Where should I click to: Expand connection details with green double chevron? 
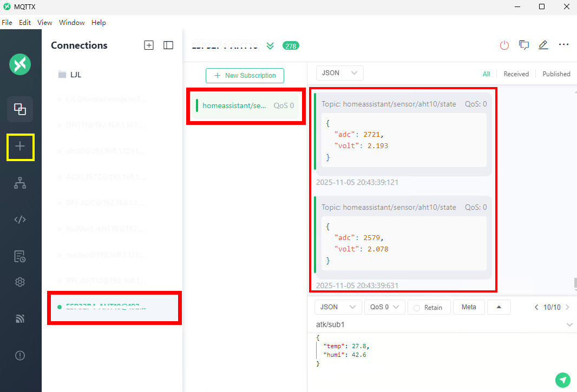270,45
